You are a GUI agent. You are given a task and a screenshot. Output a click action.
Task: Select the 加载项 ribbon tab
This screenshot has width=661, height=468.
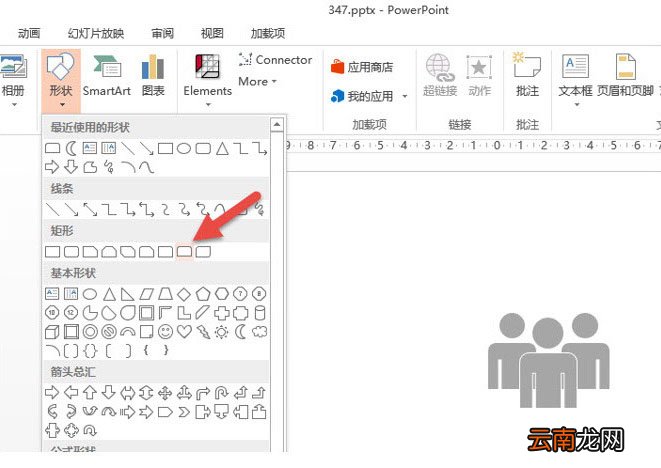tap(268, 33)
